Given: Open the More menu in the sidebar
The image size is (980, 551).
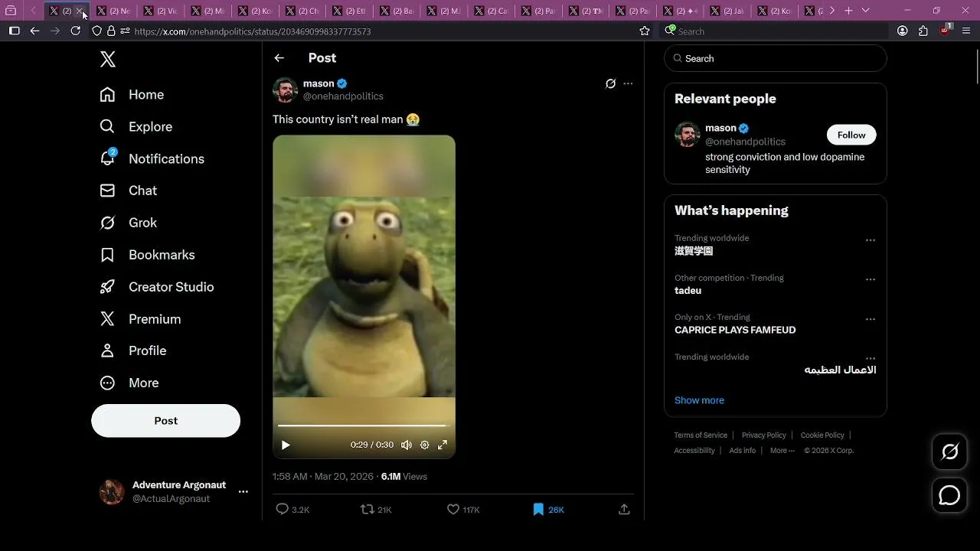Looking at the screenshot, I should [129, 383].
